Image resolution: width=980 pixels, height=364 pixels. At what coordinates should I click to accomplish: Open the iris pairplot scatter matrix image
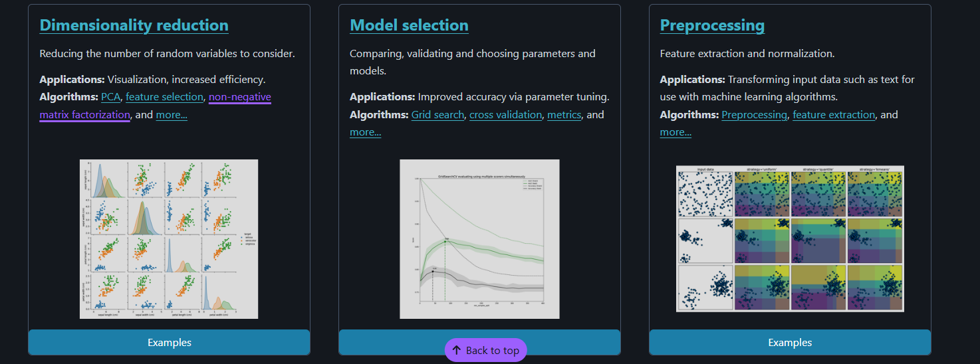click(169, 239)
